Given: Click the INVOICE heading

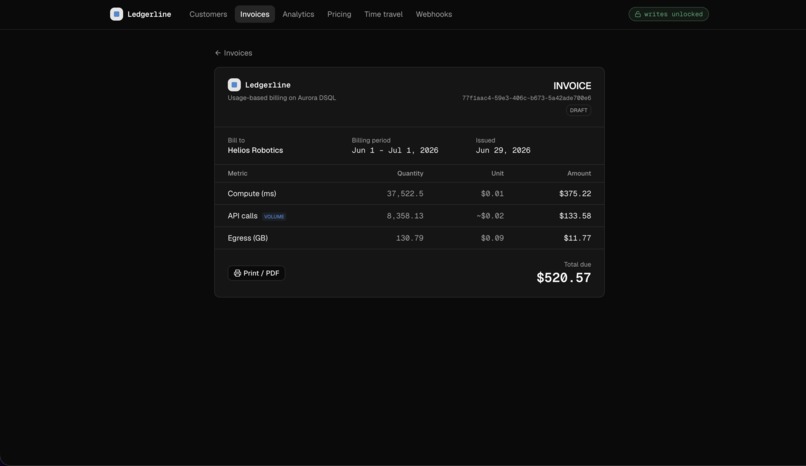Looking at the screenshot, I should point(572,86).
